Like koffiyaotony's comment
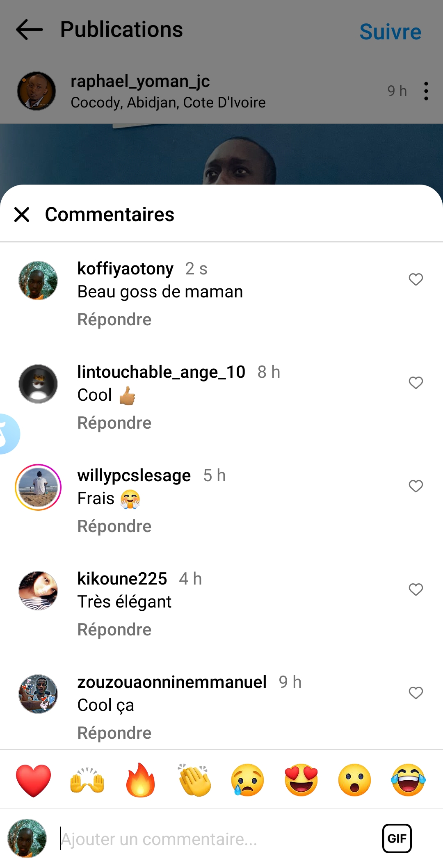 [x=416, y=279]
